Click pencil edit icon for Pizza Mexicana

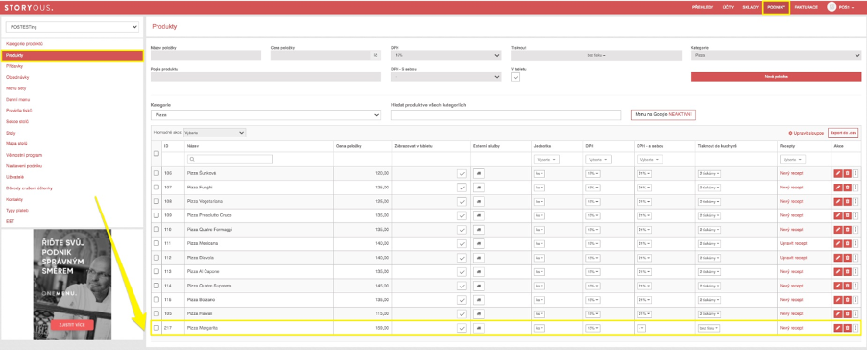(838, 243)
